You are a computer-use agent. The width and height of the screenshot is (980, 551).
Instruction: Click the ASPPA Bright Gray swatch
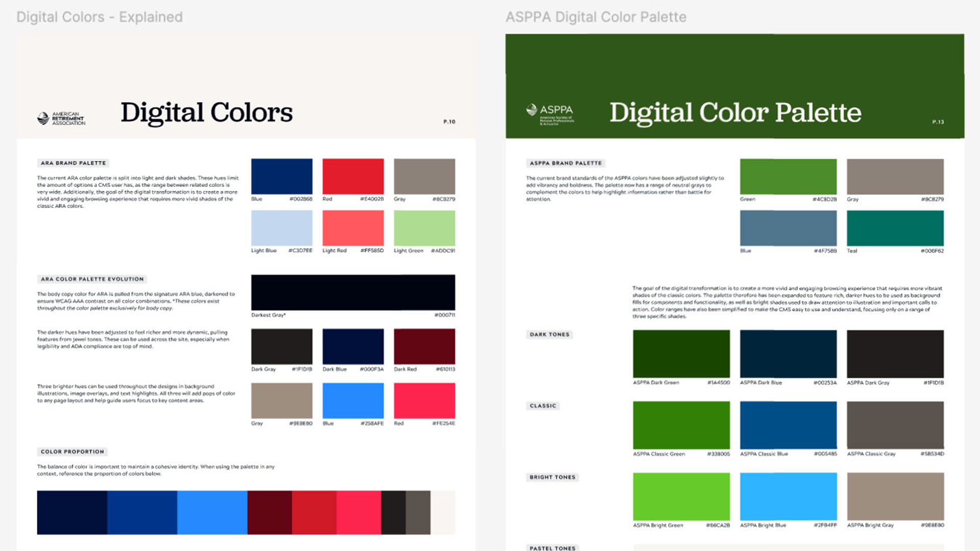(x=895, y=496)
